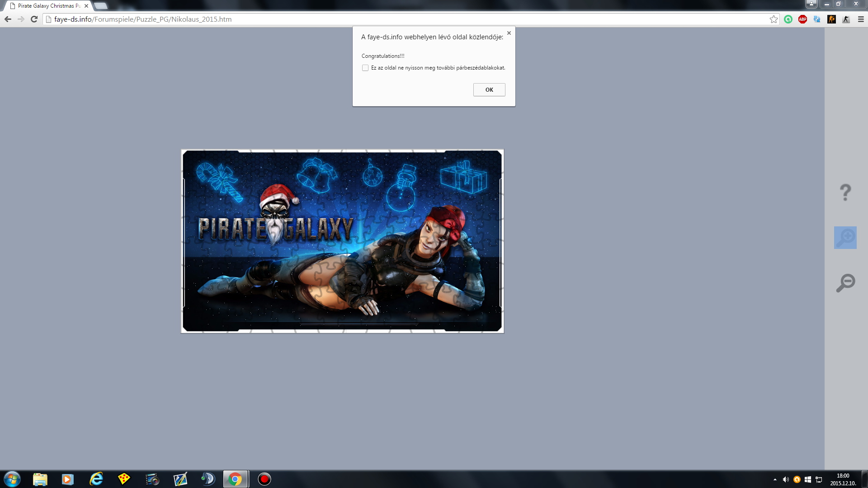The width and height of the screenshot is (868, 488).
Task: Click the Chrome user profile button
Action: [x=811, y=4]
